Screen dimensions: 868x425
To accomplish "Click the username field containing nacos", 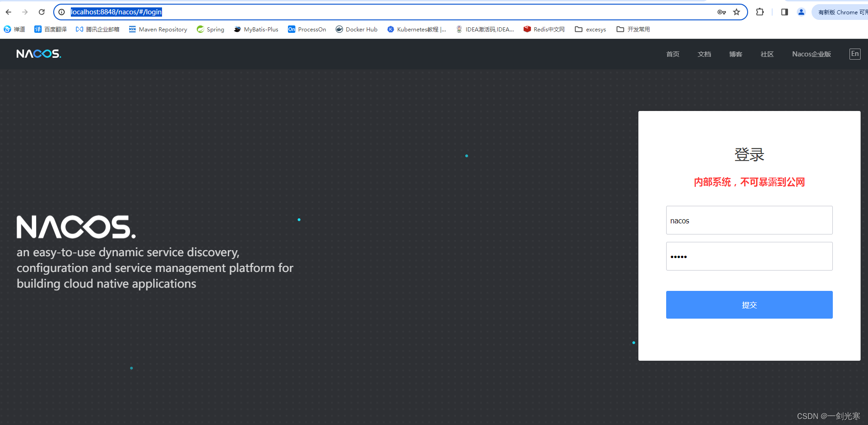I will click(749, 220).
